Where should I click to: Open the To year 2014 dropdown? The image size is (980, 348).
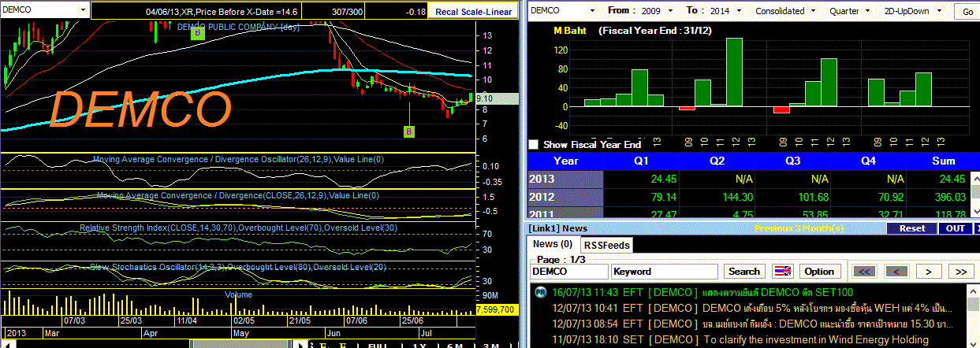click(x=740, y=11)
